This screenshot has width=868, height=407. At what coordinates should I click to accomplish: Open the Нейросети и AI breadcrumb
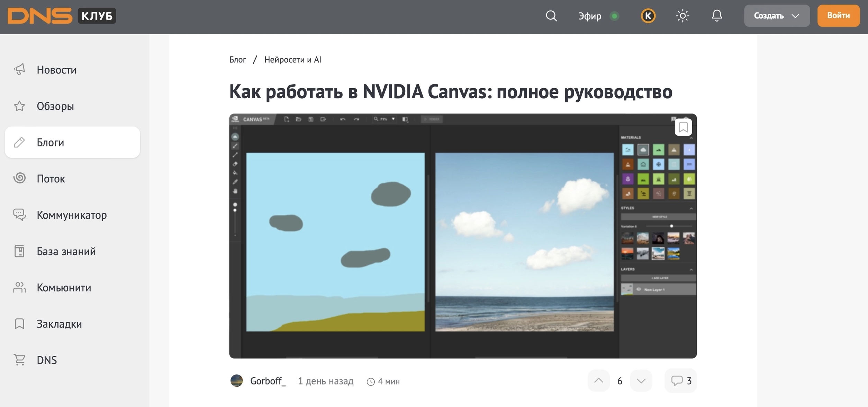[x=292, y=60]
